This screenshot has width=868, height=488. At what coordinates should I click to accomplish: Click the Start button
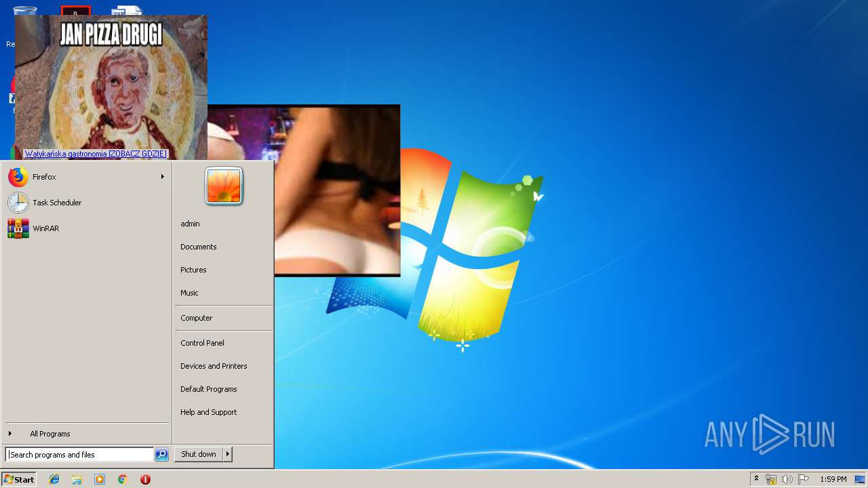click(x=19, y=479)
